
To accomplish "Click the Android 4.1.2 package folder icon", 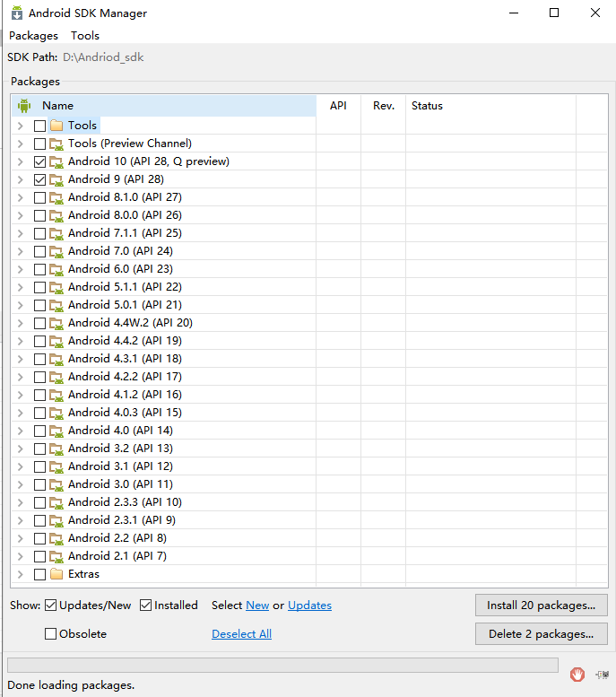I will pyautogui.click(x=56, y=395).
